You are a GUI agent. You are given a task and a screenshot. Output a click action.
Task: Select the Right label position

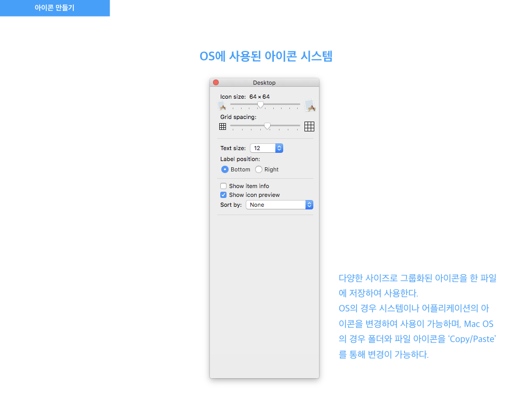pos(259,169)
